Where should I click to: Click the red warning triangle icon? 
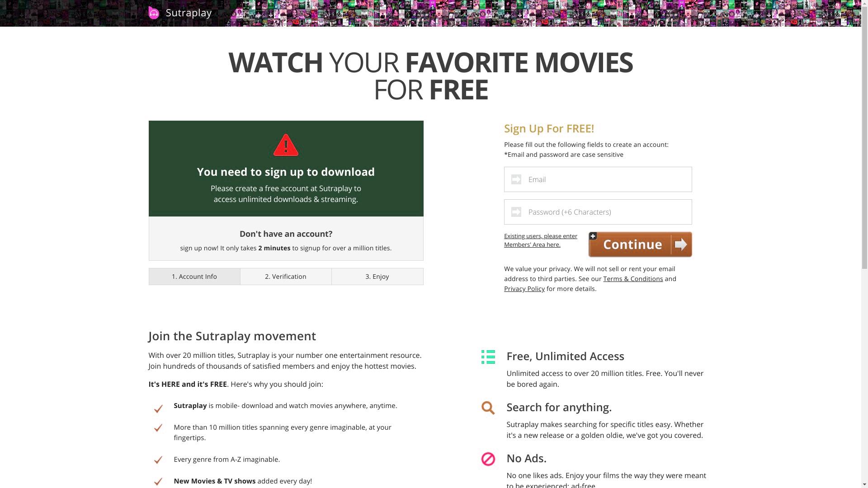pyautogui.click(x=286, y=145)
